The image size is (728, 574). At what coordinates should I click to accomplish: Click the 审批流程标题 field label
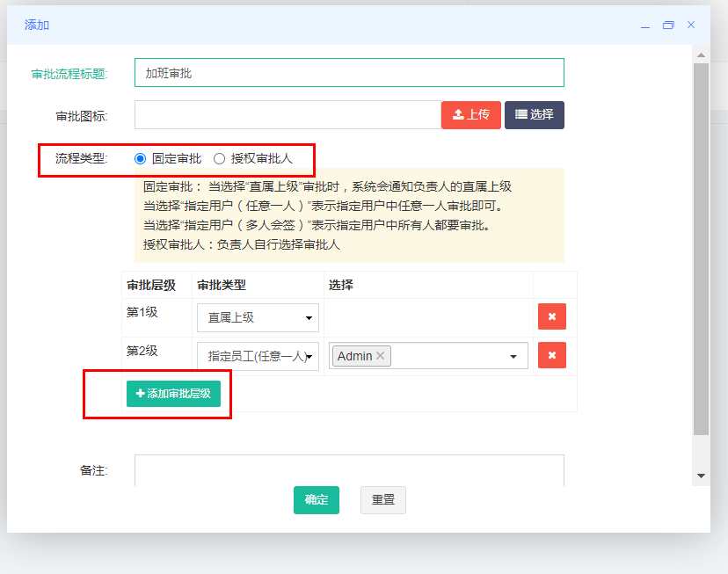[x=69, y=74]
